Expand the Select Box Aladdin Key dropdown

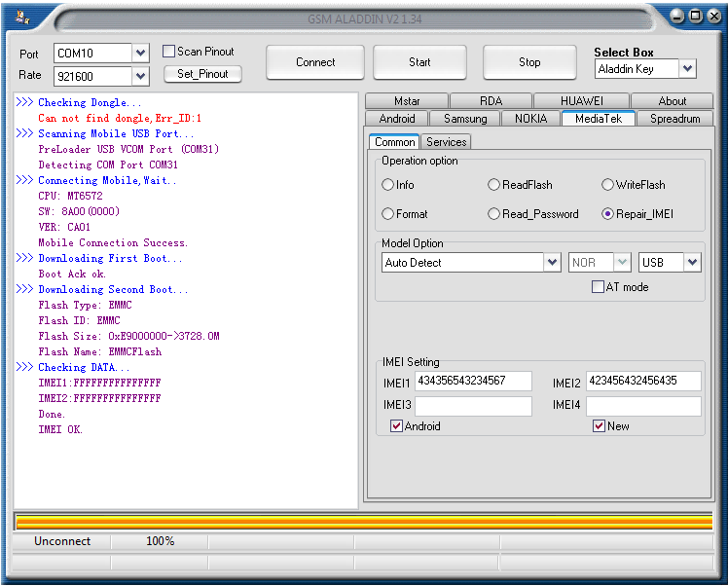[x=687, y=69]
